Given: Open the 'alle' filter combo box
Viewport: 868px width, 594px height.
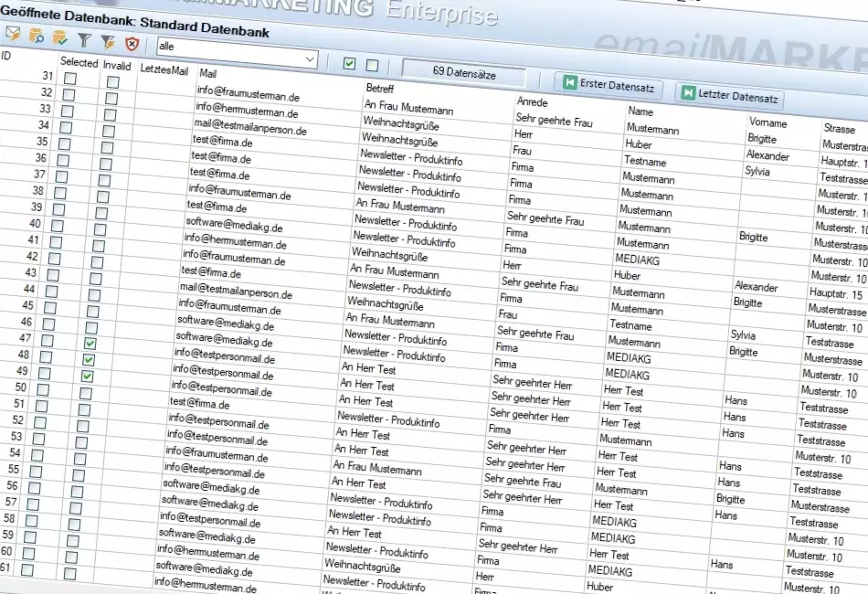Looking at the screenshot, I should (238, 52).
